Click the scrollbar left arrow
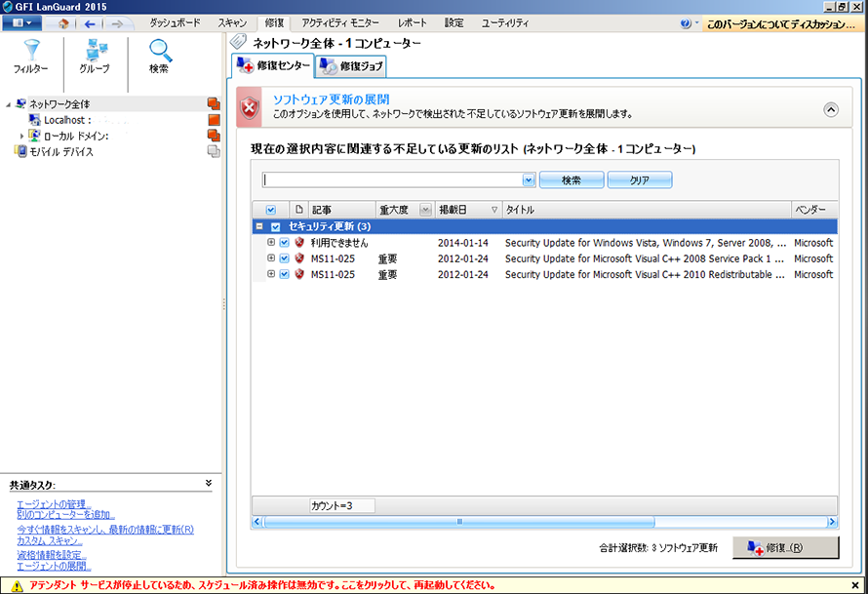The height and width of the screenshot is (594, 868). pos(256,522)
